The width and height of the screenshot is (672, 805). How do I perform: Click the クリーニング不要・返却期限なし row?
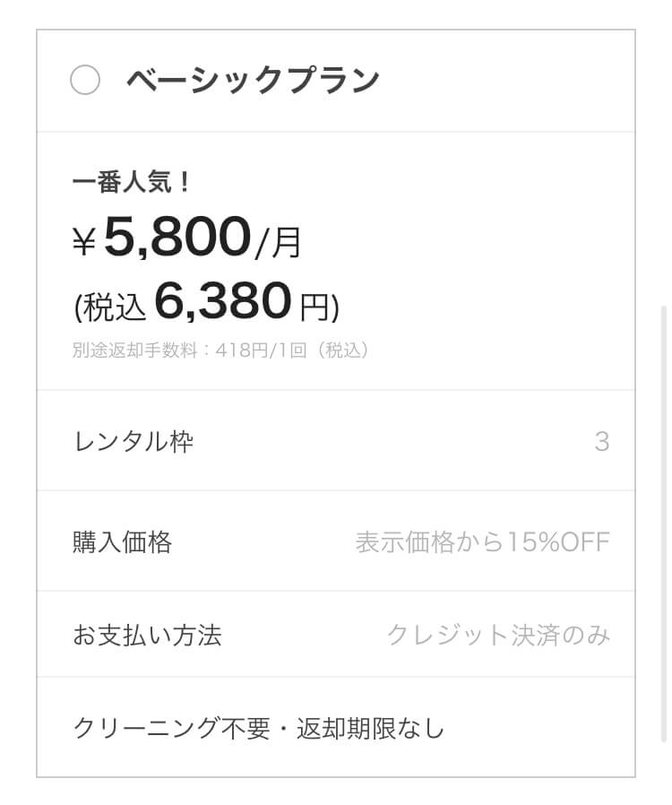335,728
